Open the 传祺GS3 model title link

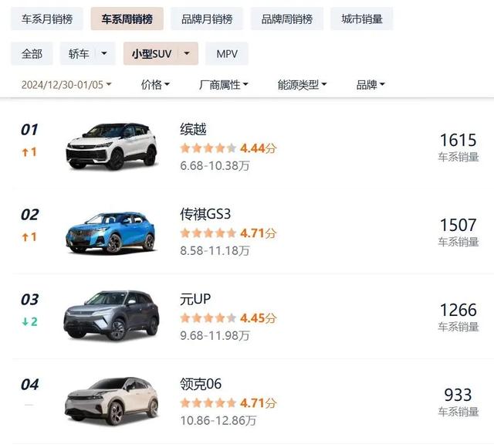(205, 215)
